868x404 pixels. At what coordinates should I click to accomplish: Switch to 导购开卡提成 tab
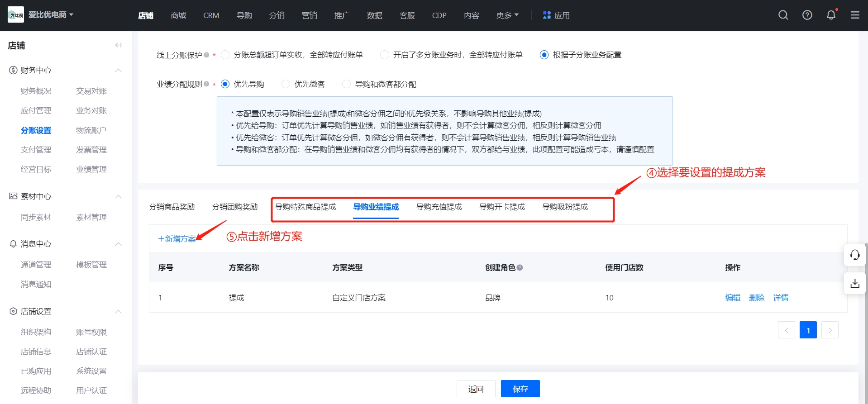pos(502,207)
